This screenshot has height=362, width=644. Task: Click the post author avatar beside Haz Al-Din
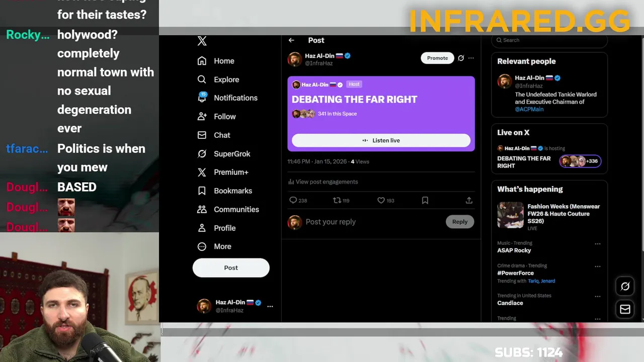tap(295, 59)
